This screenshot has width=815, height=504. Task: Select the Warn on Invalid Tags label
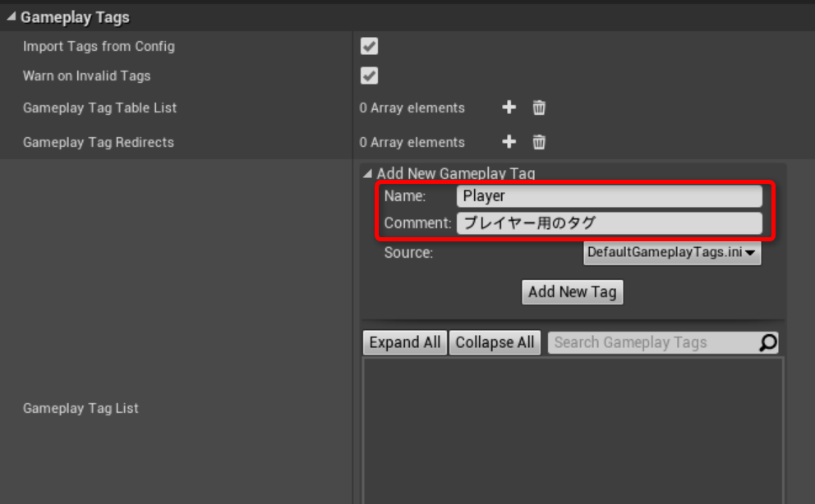[87, 76]
